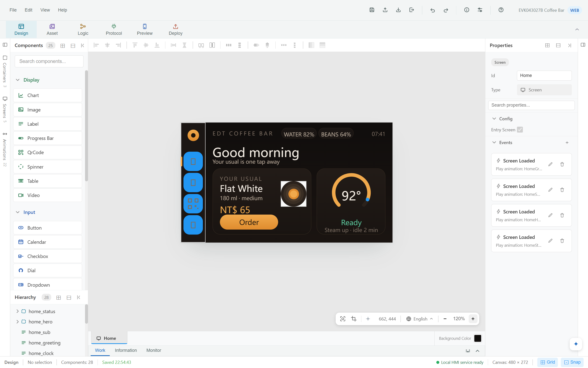Screen dimensions: 588x368
Task: Zoom out with the minus button
Action: tap(445, 319)
